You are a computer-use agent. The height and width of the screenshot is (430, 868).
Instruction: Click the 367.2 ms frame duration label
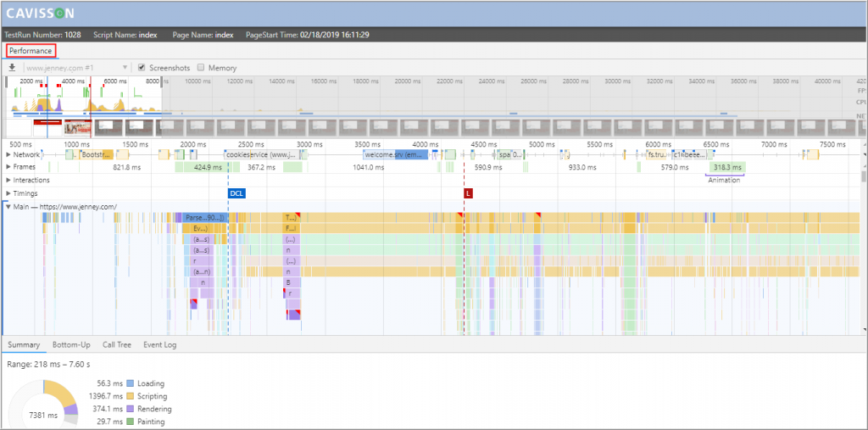(x=262, y=167)
